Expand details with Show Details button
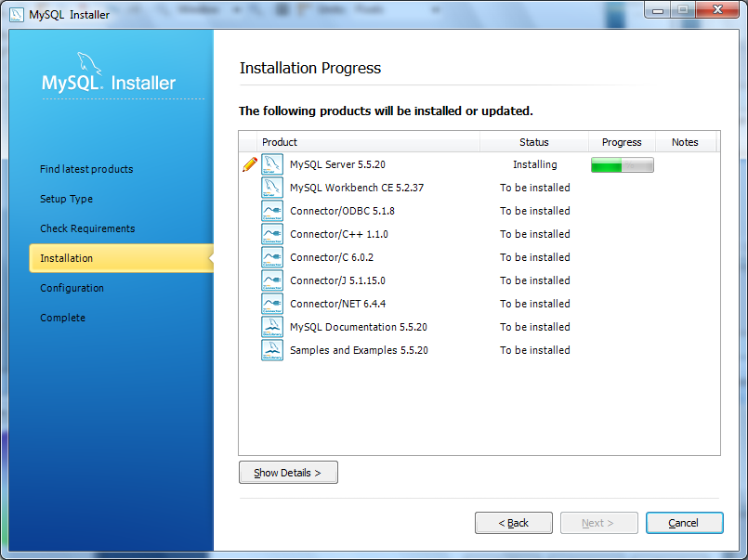Viewport: 748px width, 560px height. [x=288, y=473]
